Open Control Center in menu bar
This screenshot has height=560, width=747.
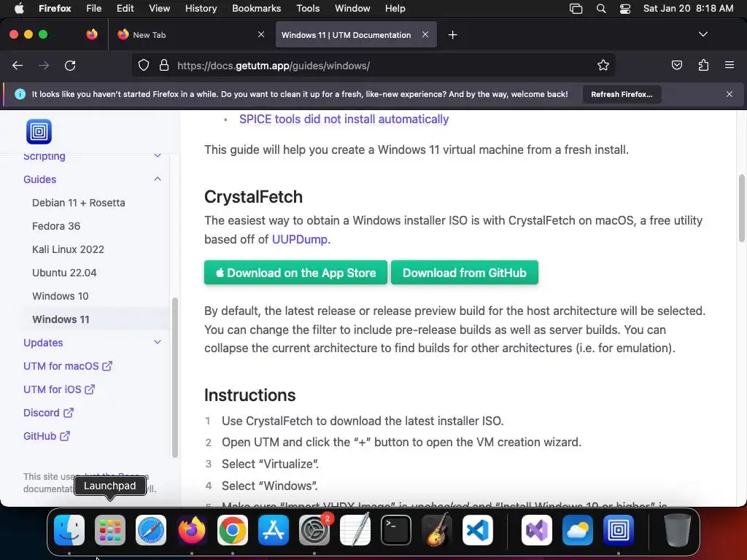625,9
